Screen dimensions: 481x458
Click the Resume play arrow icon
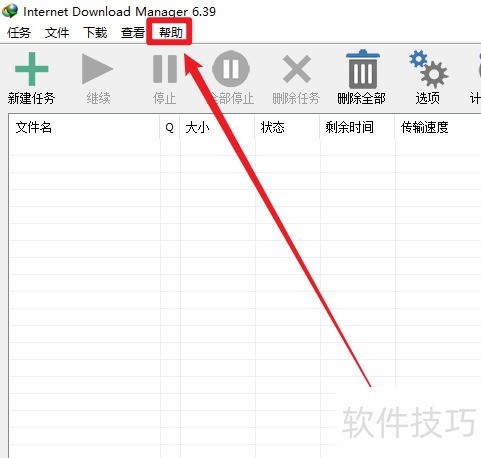coord(97,69)
